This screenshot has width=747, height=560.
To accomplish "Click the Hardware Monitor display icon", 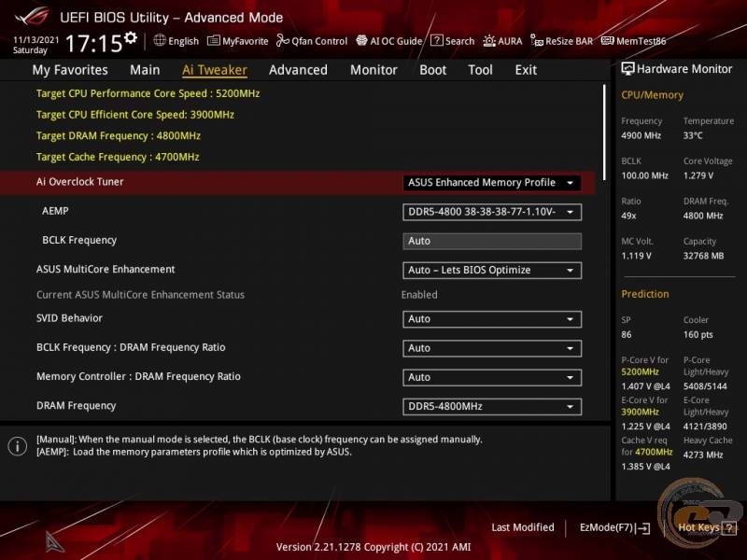I will pos(627,69).
